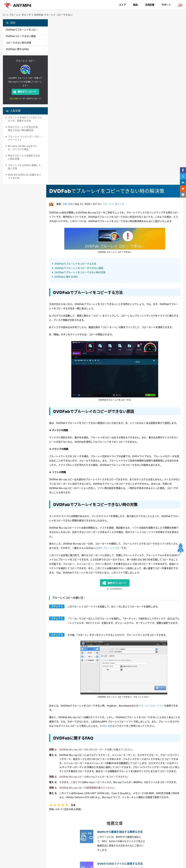
Task: Click the red sale icon in header
Action: 180,5
